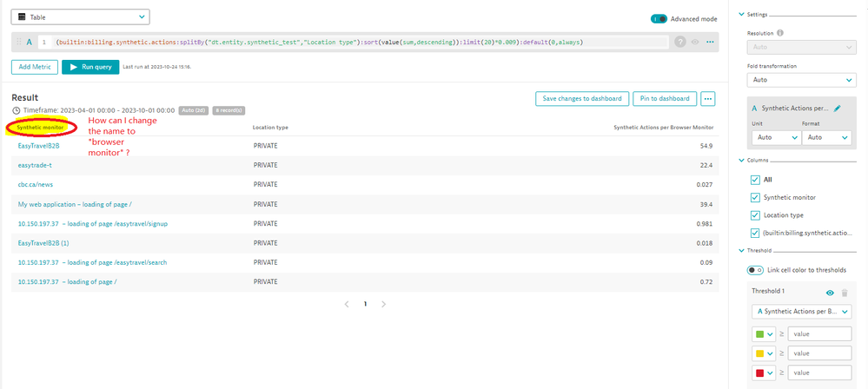Toggle Threshold 1 visibility eye icon
Viewport: 868px width, 389px height.
[x=830, y=293]
